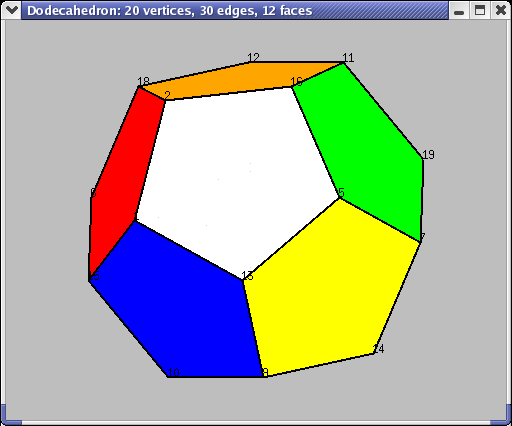Click vertex label 19
The image size is (512, 426).
[x=428, y=154]
